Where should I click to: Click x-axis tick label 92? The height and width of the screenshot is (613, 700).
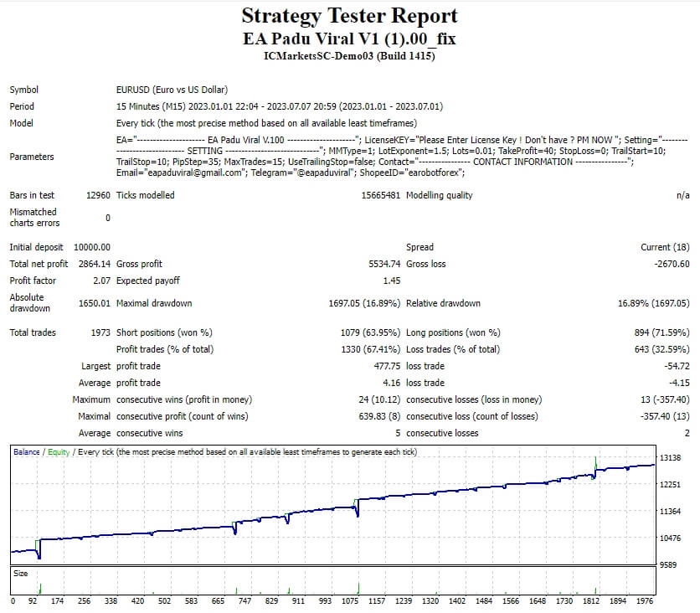pyautogui.click(x=33, y=601)
